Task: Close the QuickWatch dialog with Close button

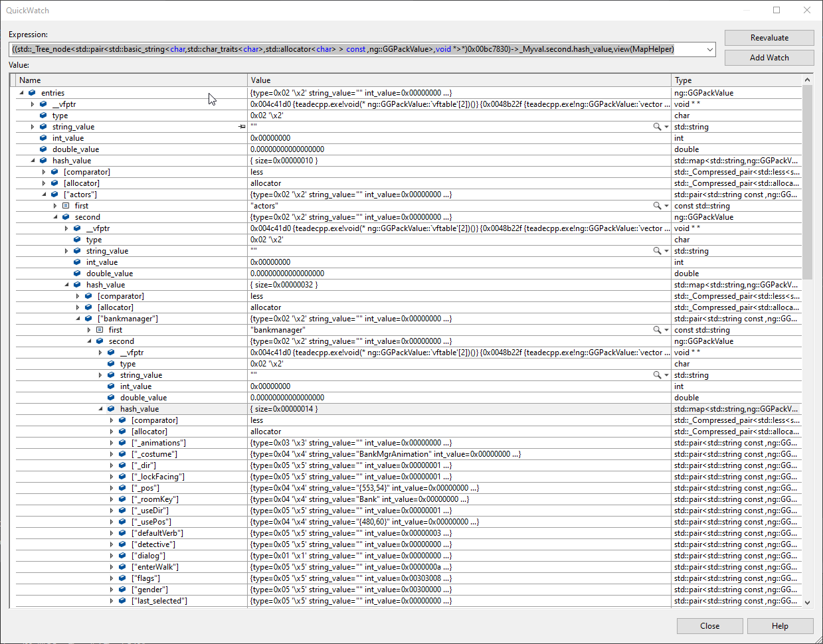Action: (x=709, y=626)
